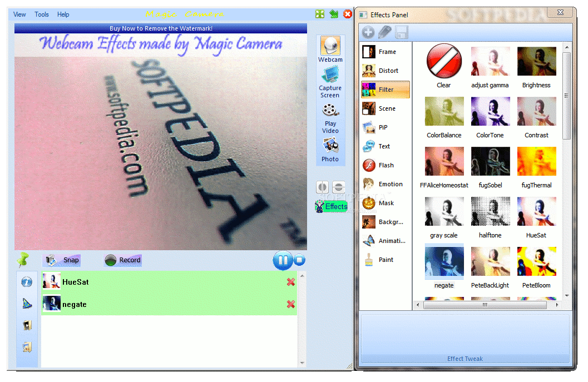Viewport: 588px width, 382px height.
Task: Click the add effect plus icon
Action: pyautogui.click(x=368, y=32)
